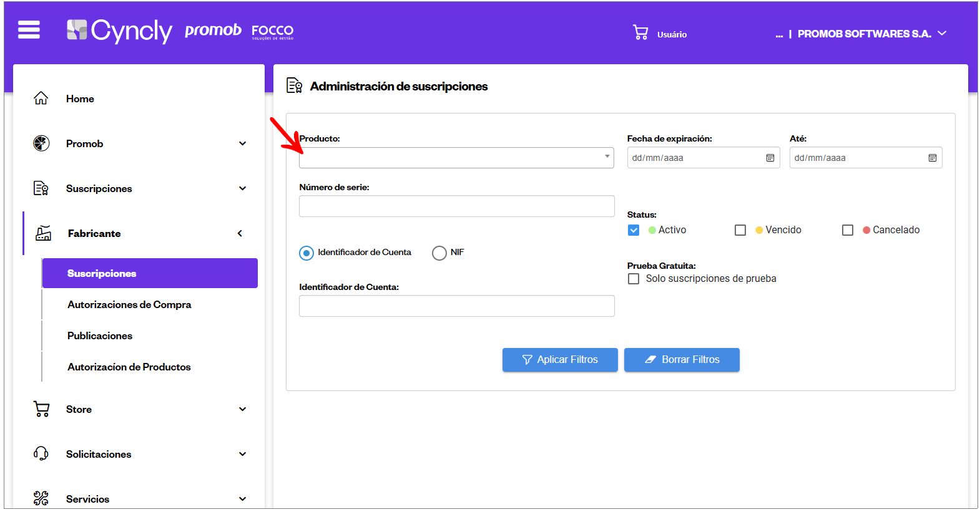Expand the Promob sidebar section
This screenshot has height=512, width=980.
pyautogui.click(x=243, y=143)
